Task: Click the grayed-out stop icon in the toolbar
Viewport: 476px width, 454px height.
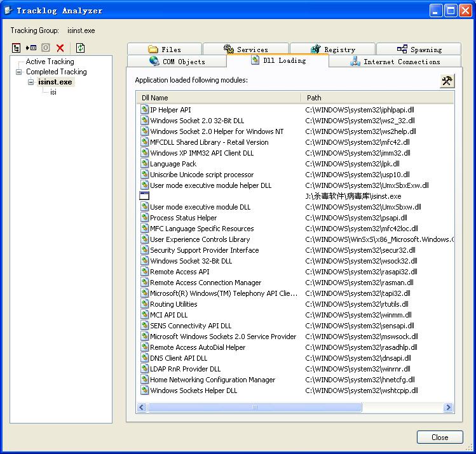Action: coord(46,48)
